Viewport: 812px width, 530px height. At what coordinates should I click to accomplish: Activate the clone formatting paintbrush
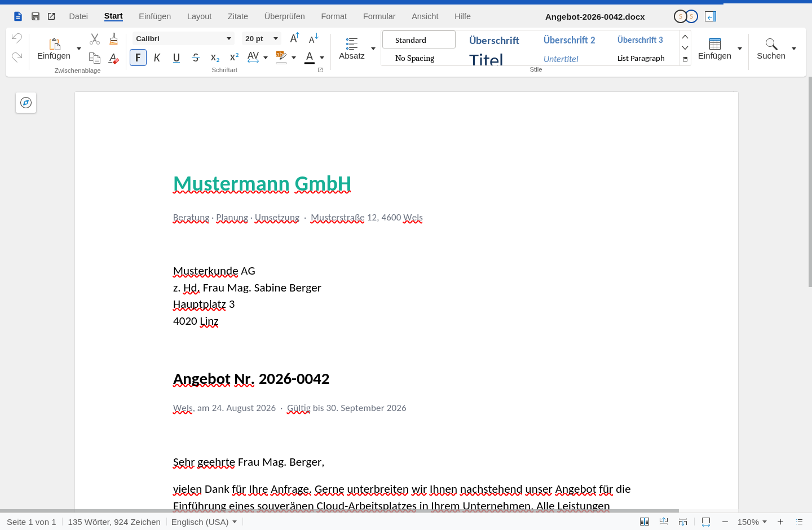(114, 38)
